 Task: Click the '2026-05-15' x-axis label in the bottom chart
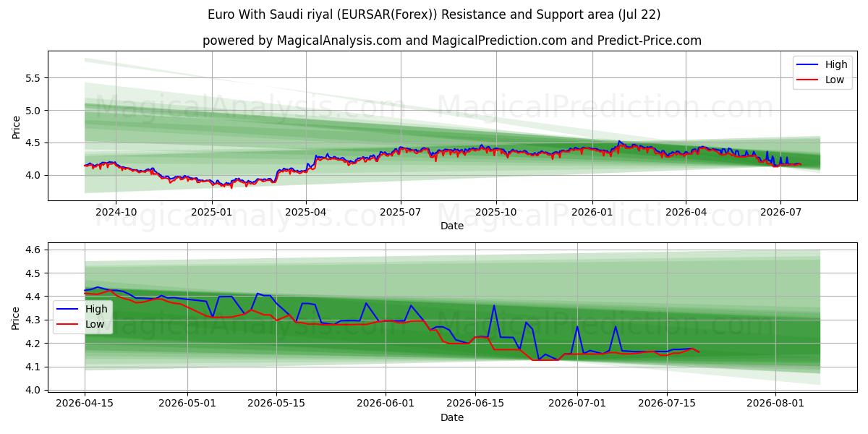(276, 404)
